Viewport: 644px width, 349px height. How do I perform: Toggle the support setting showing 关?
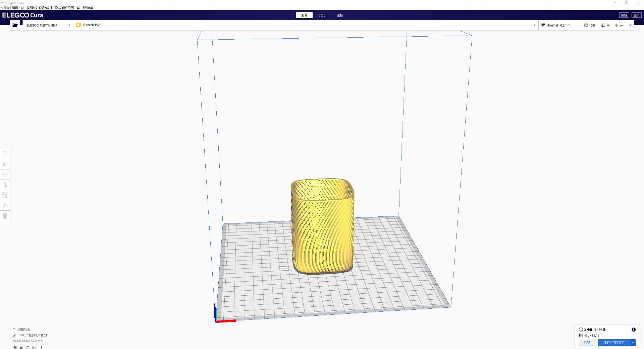tap(605, 25)
